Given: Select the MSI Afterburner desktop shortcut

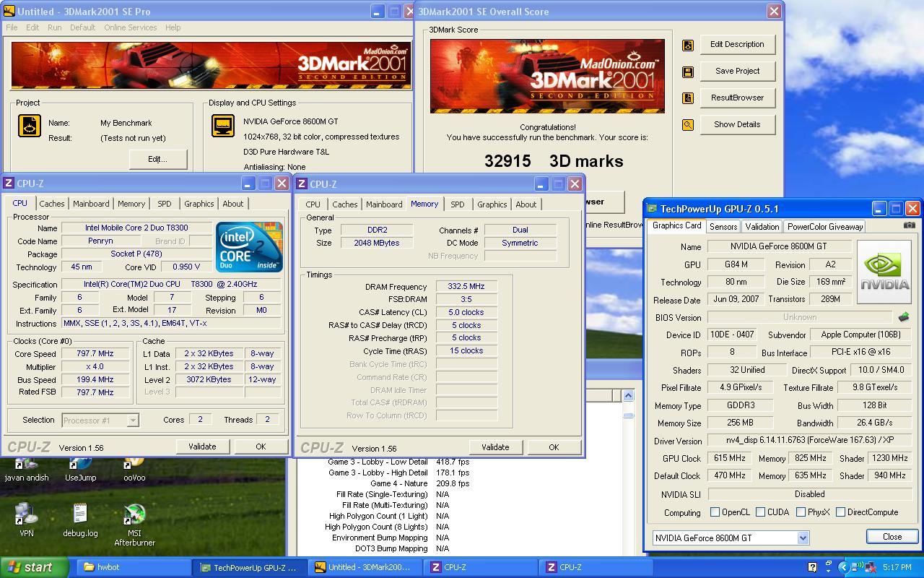Looking at the screenshot, I should [x=134, y=525].
